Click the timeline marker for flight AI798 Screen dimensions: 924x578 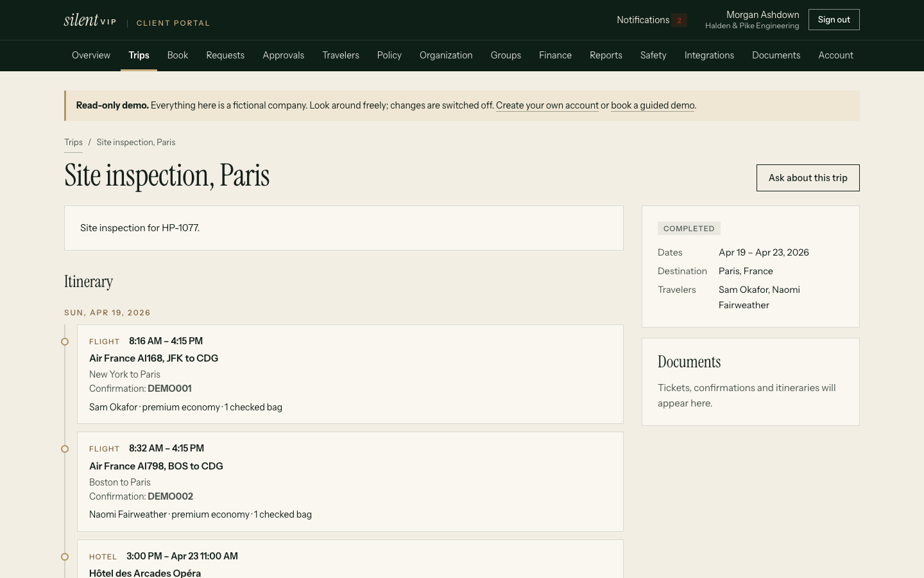tap(65, 449)
